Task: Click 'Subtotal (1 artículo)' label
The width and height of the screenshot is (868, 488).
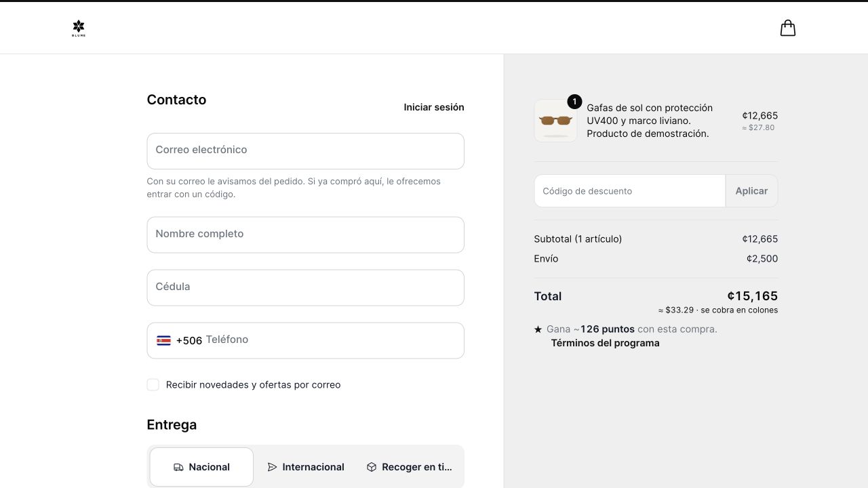Action: pyautogui.click(x=578, y=239)
